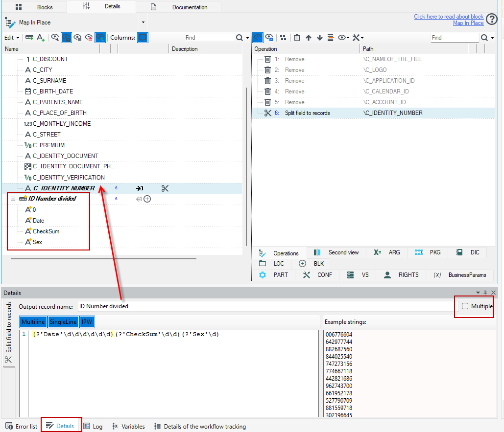This screenshot has width=504, height=432.
Task: Open the Error list tab
Action: [22, 426]
